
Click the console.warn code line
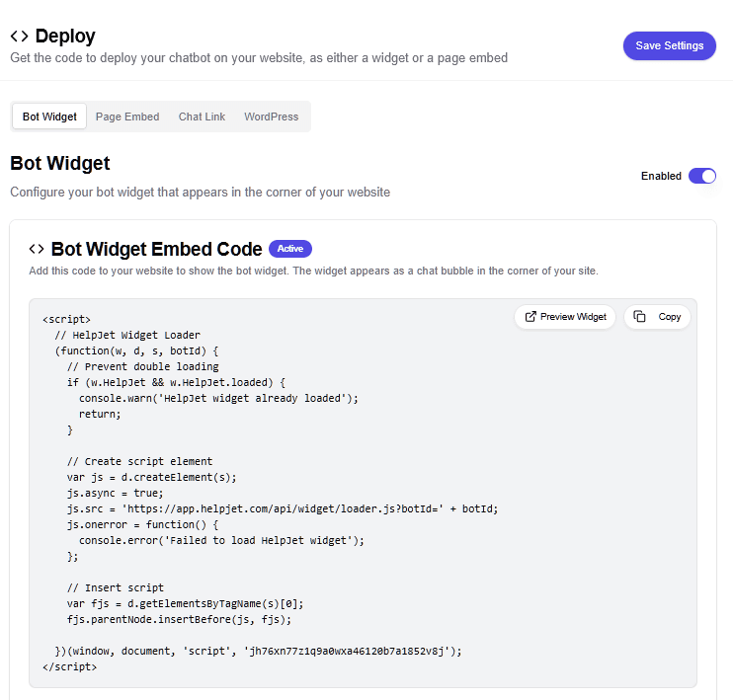click(x=218, y=398)
